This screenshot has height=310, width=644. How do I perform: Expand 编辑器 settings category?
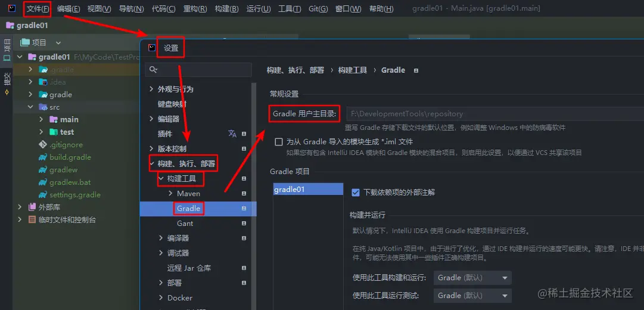[x=151, y=119]
